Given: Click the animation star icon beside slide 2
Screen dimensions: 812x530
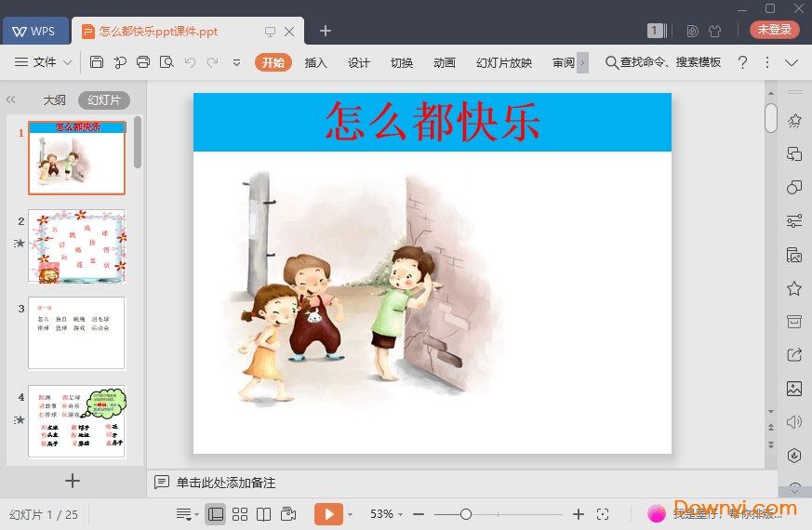Looking at the screenshot, I should (x=20, y=243).
